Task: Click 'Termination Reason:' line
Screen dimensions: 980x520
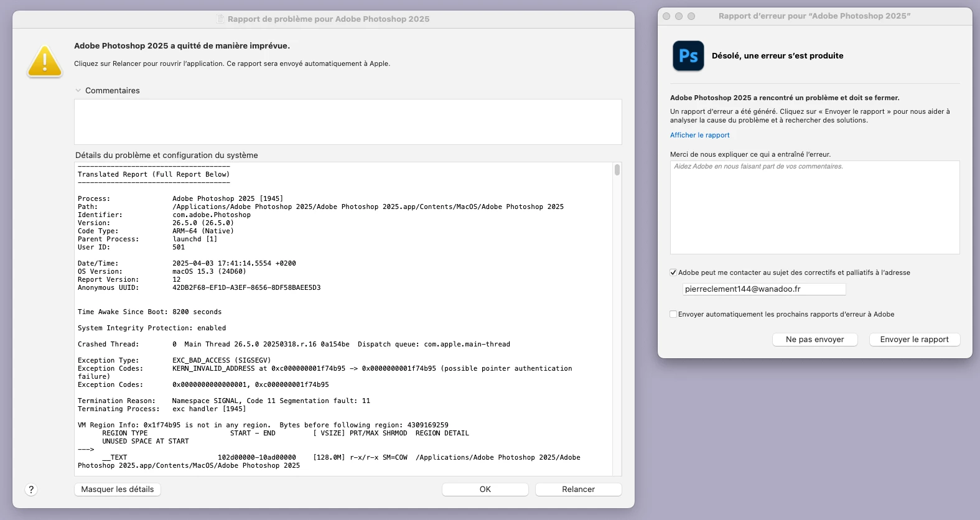Action: (224, 401)
